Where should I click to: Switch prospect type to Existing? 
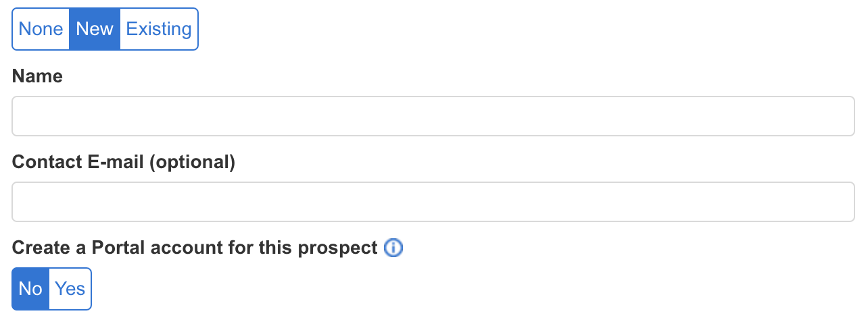(159, 29)
